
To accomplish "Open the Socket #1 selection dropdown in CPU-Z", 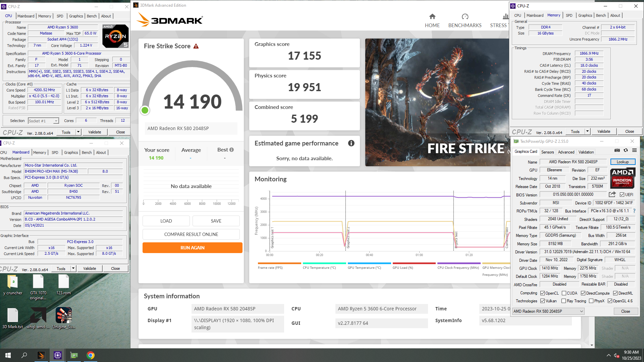I will tap(43, 121).
